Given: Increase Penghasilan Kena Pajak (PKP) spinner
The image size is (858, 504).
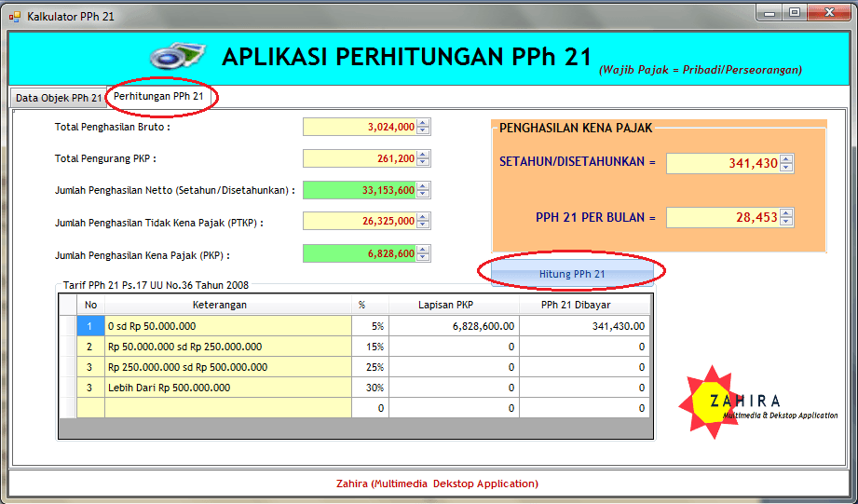Looking at the screenshot, I should [x=423, y=250].
